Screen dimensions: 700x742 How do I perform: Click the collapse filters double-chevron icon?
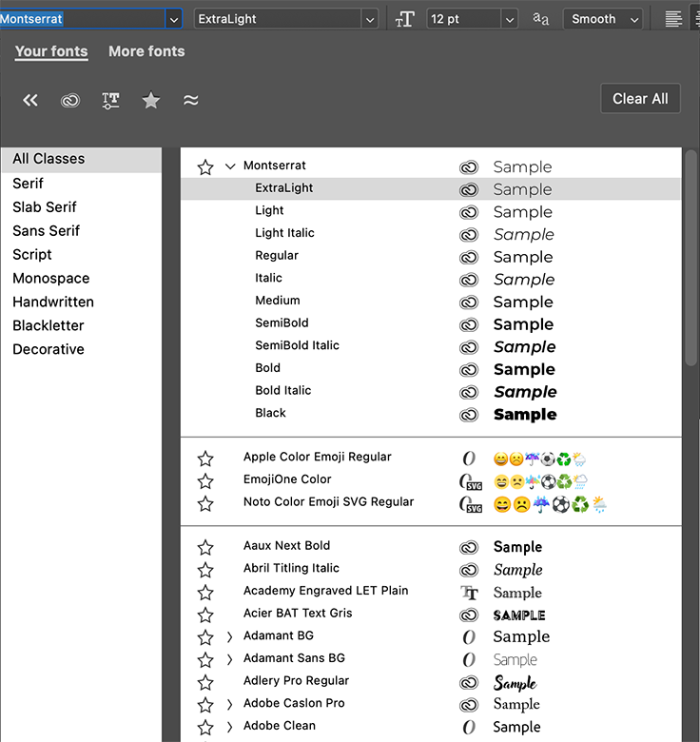tap(30, 100)
